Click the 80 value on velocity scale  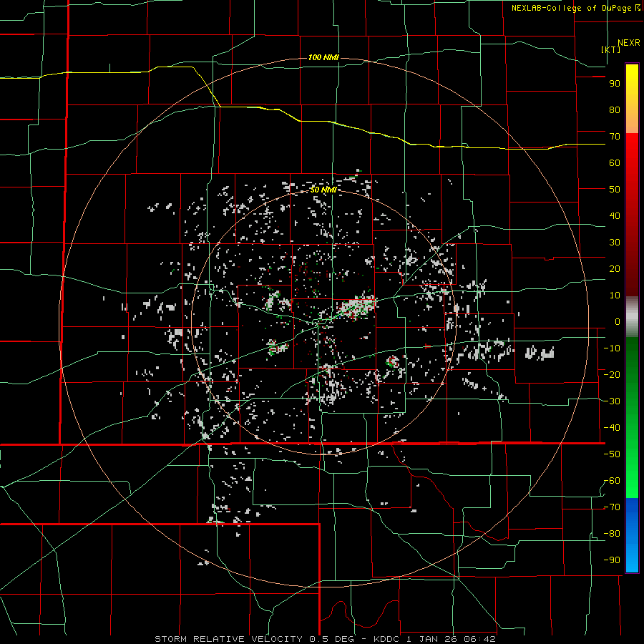tap(615, 110)
